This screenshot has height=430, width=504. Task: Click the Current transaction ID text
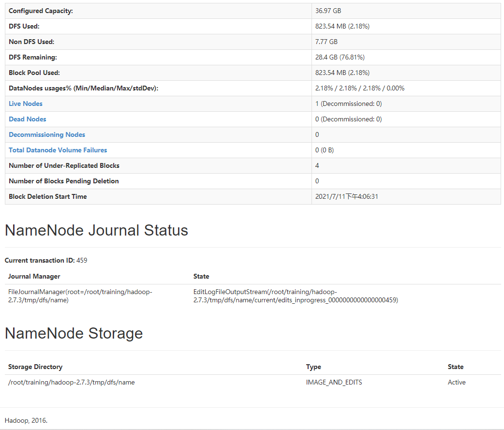(46, 260)
